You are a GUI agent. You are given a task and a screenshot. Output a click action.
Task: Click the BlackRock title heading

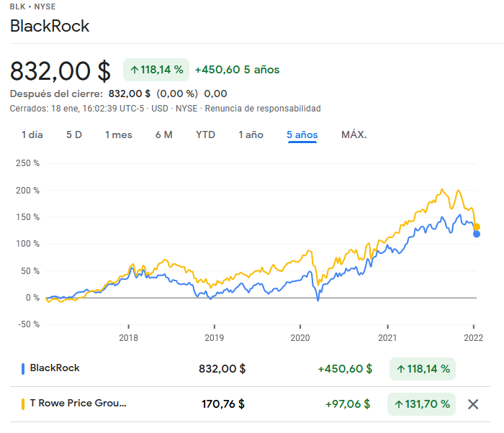coord(50,26)
